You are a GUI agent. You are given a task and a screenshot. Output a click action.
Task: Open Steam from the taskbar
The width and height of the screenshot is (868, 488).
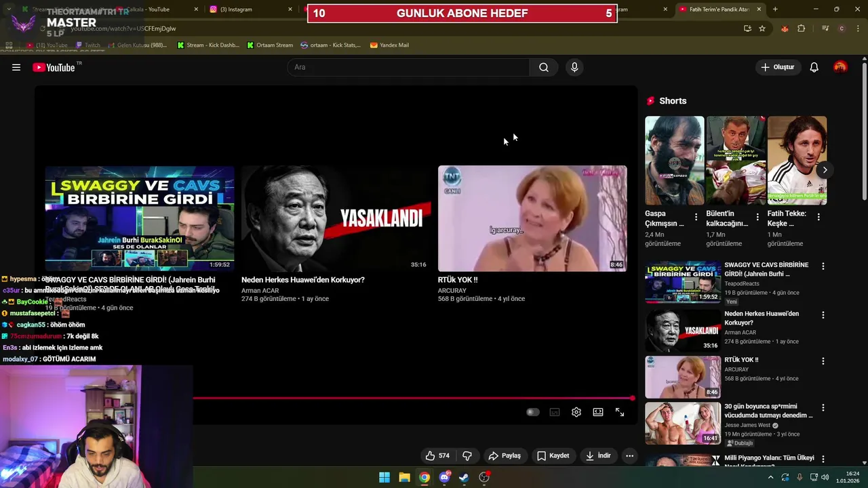(464, 477)
